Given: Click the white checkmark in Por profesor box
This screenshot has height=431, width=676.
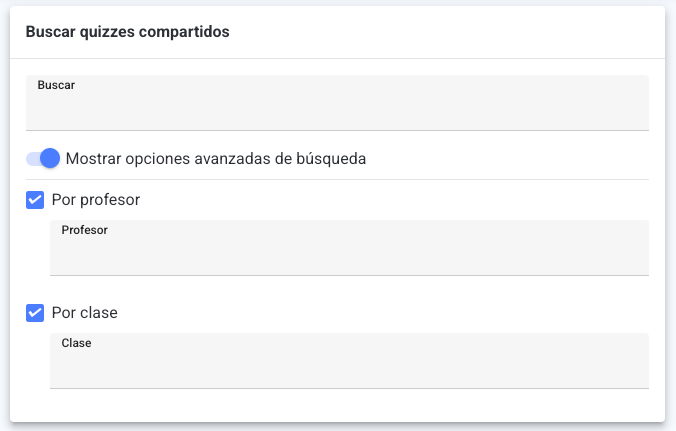Looking at the screenshot, I should point(35,200).
